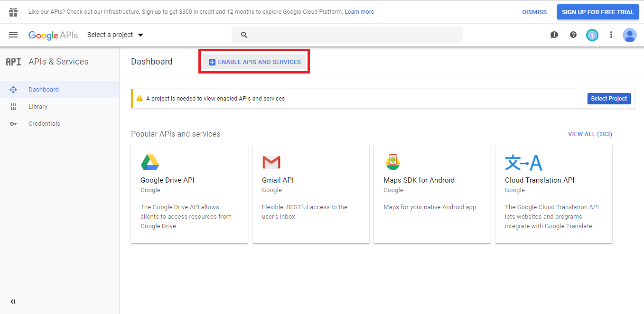This screenshot has width=644, height=314.
Task: Click the Google APIs logo
Action: [x=53, y=35]
